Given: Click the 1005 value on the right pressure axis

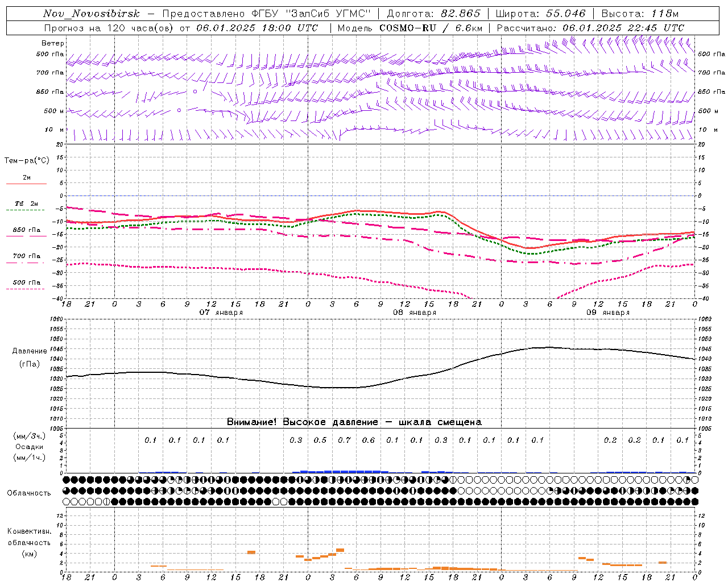Looking at the screenshot, I should click(705, 428).
